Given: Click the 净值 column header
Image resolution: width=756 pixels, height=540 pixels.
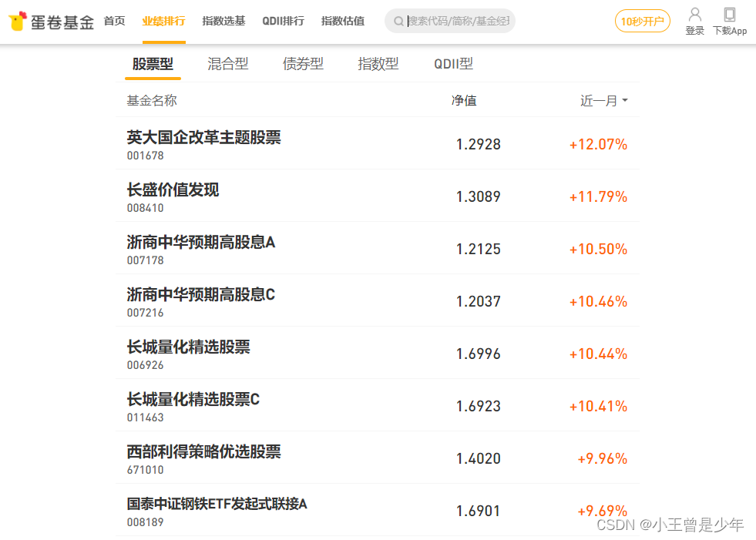Looking at the screenshot, I should [464, 101].
